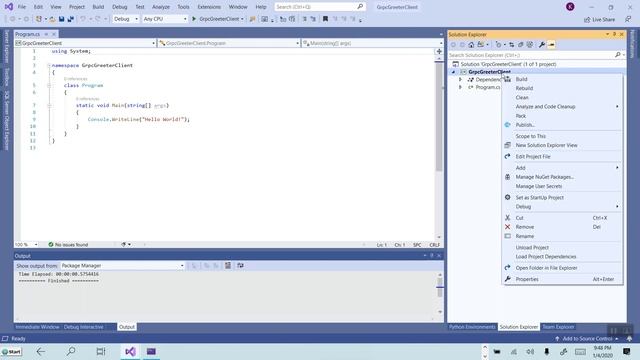640x360 pixels.
Task: Switch to the Python Environments tab
Action: [x=472, y=327]
